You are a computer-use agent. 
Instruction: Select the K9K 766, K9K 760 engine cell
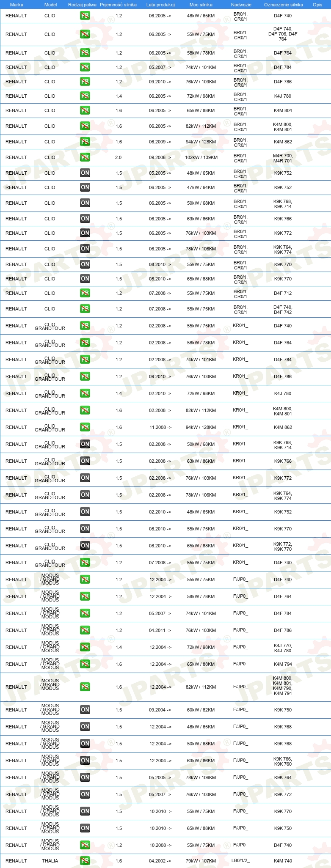pyautogui.click(x=283, y=761)
